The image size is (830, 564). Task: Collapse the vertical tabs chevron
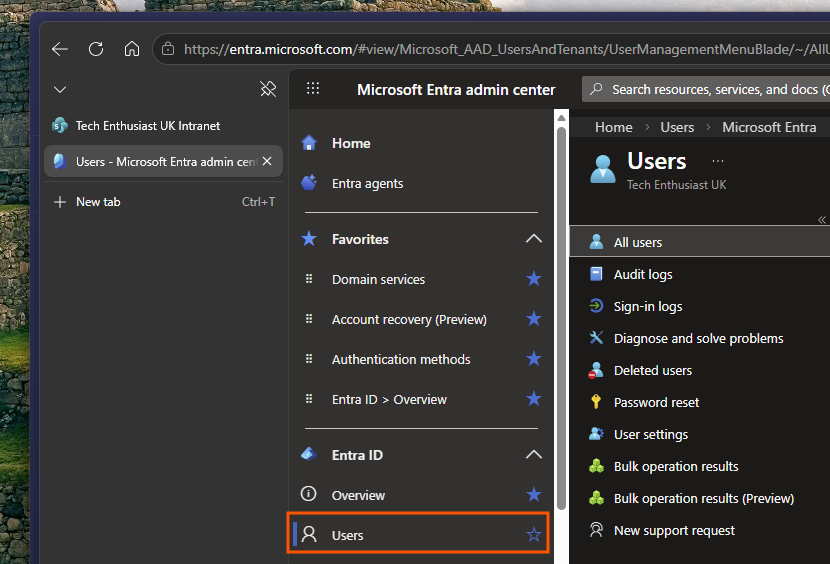coord(60,89)
